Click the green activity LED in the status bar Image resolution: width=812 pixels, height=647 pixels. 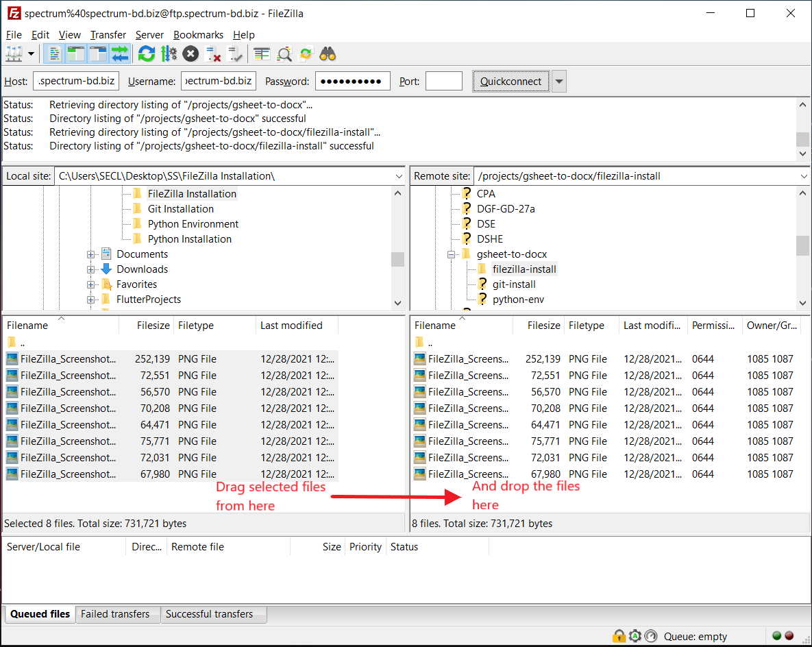[x=777, y=635]
